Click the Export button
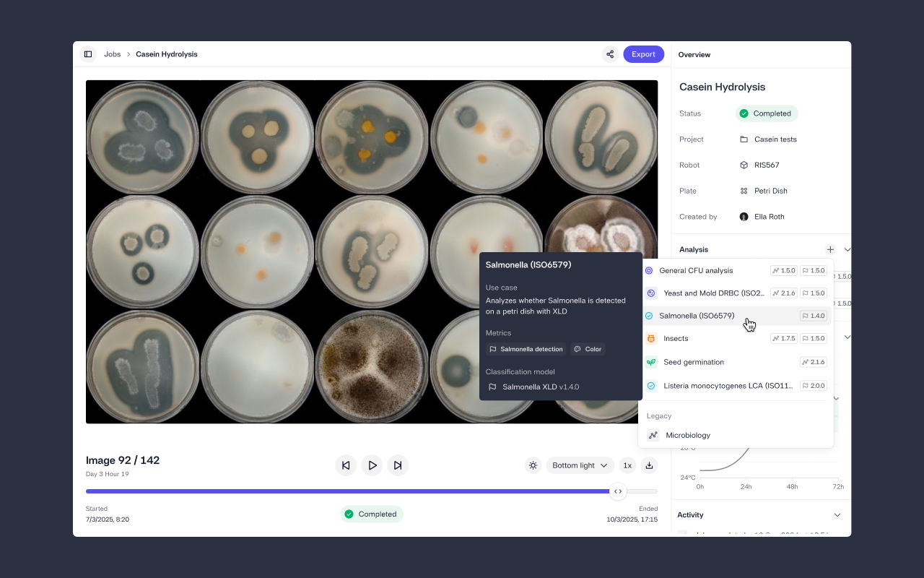 643,54
